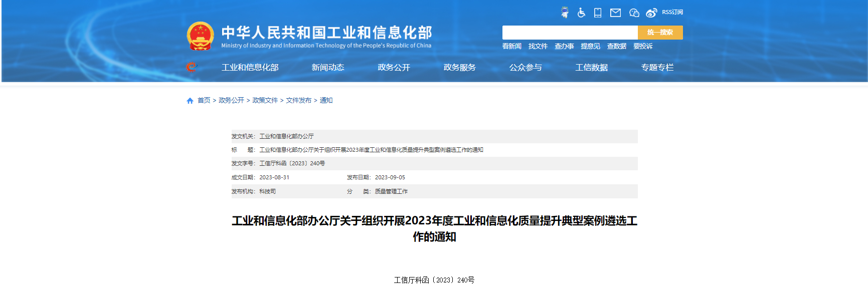This screenshot has height=285, width=868.
Task: Click the home icon in breadcrumb
Action: click(x=190, y=101)
